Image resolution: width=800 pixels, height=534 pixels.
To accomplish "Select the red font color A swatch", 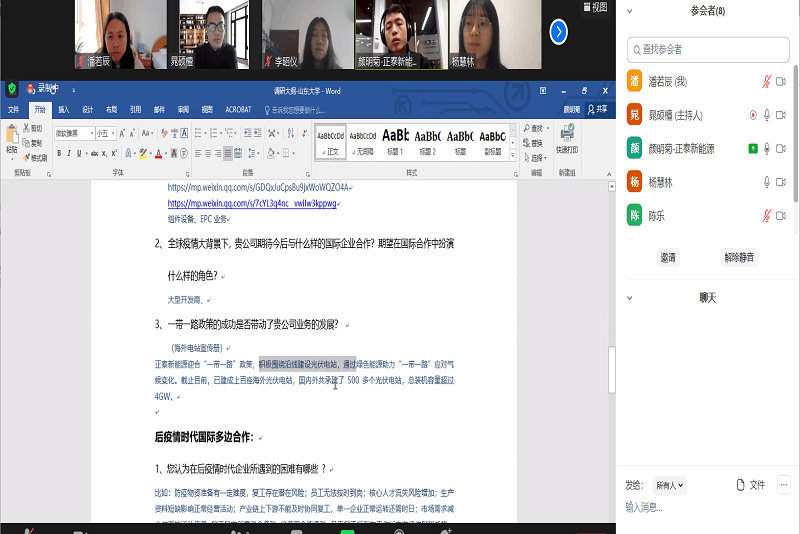I will (158, 153).
